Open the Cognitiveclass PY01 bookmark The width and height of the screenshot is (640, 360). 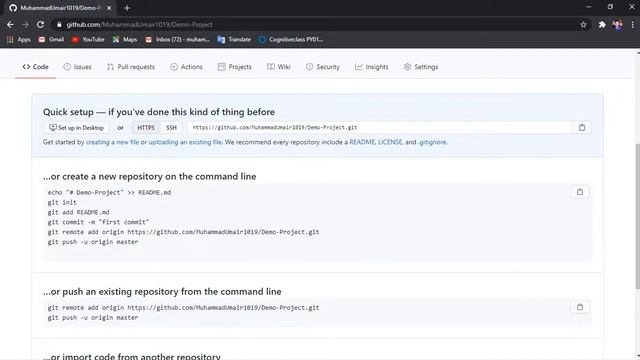pos(291,39)
